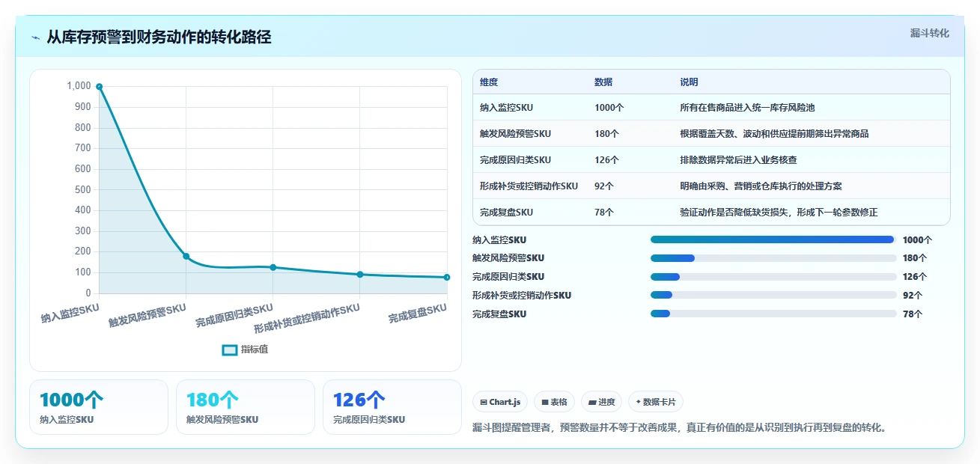Click the lightning icon beside the title
This screenshot has height=464, width=980.
(x=35, y=37)
